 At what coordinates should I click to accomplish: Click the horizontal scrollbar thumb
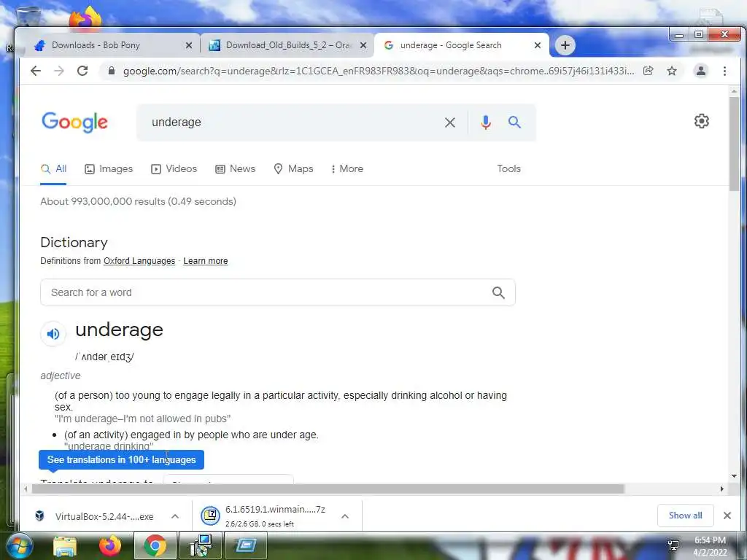328,489
